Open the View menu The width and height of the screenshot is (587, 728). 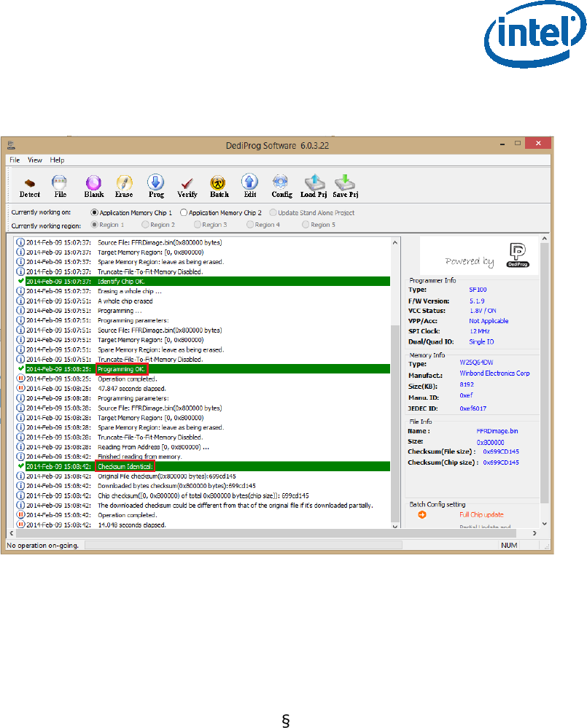tap(35, 160)
